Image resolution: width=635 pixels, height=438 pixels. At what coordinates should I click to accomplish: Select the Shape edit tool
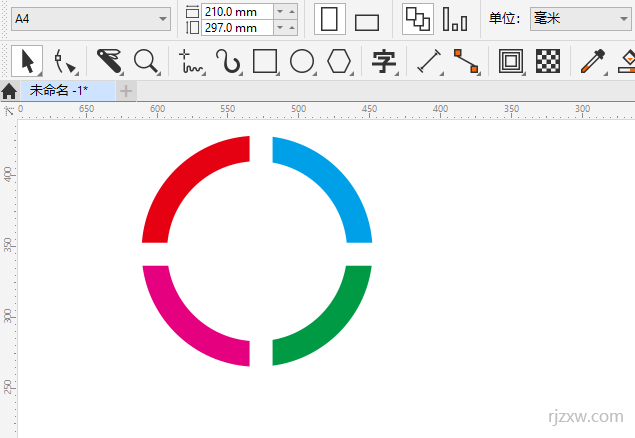[x=66, y=62]
